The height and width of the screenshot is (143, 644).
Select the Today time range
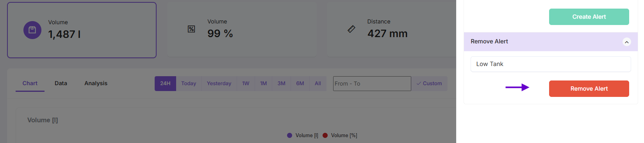(189, 84)
